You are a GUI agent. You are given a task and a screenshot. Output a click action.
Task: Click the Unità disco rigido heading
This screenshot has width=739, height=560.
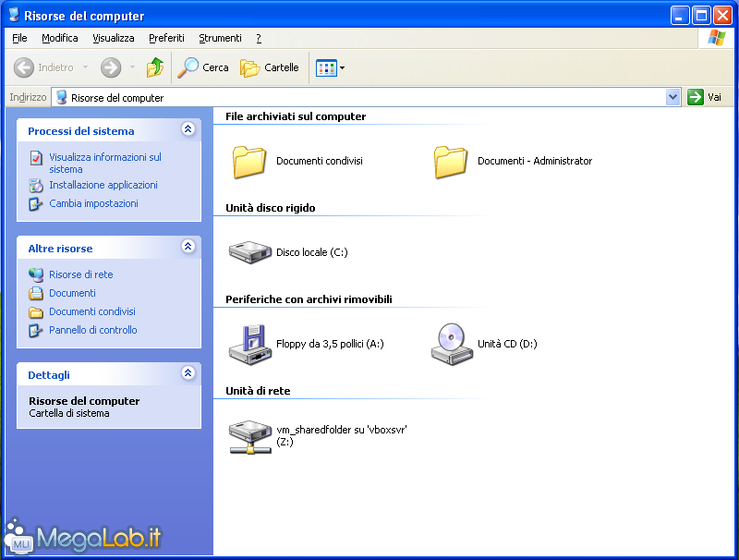[x=270, y=208]
